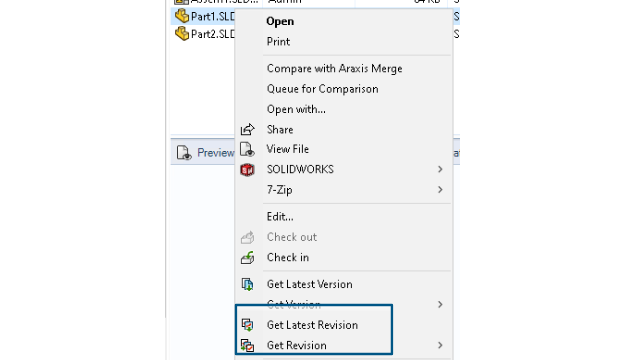640x360 pixels.
Task: Expand the Get Version submenu arrow
Action: click(x=440, y=304)
